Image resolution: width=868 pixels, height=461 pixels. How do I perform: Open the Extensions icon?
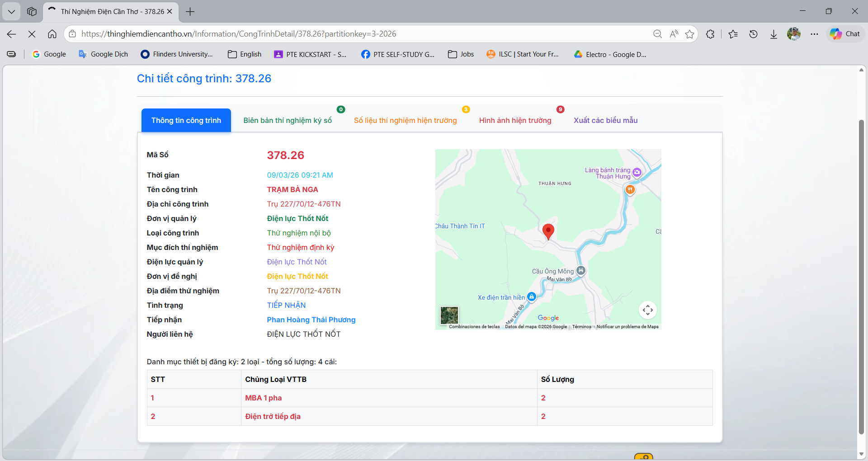click(710, 34)
